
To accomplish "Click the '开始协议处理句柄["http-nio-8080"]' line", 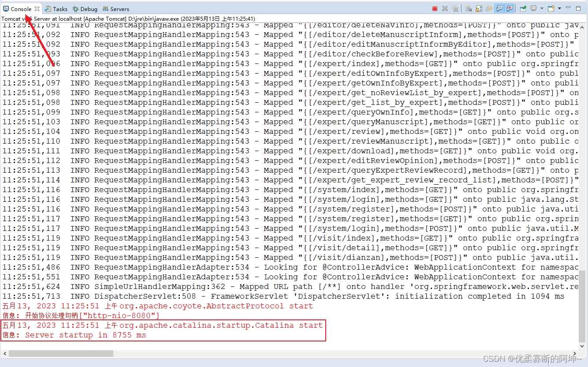I will click(81, 315).
